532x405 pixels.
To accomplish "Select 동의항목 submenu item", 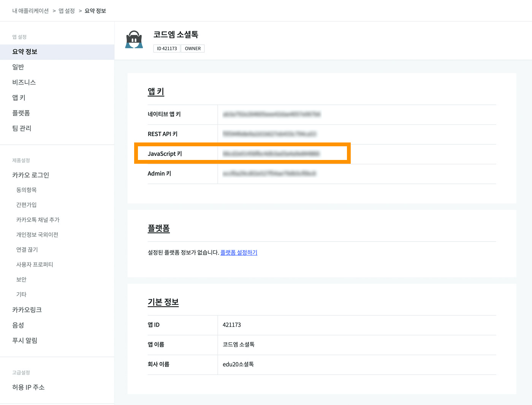I will 26,190.
